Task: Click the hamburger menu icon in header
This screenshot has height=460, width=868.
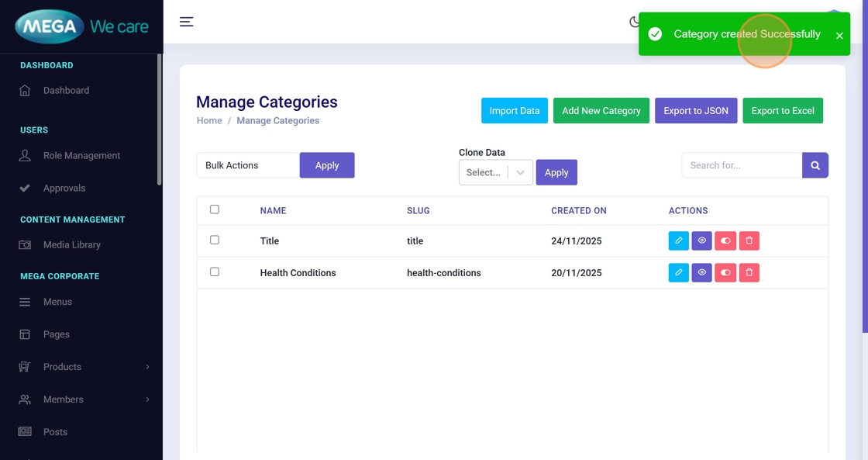Action: pos(186,22)
